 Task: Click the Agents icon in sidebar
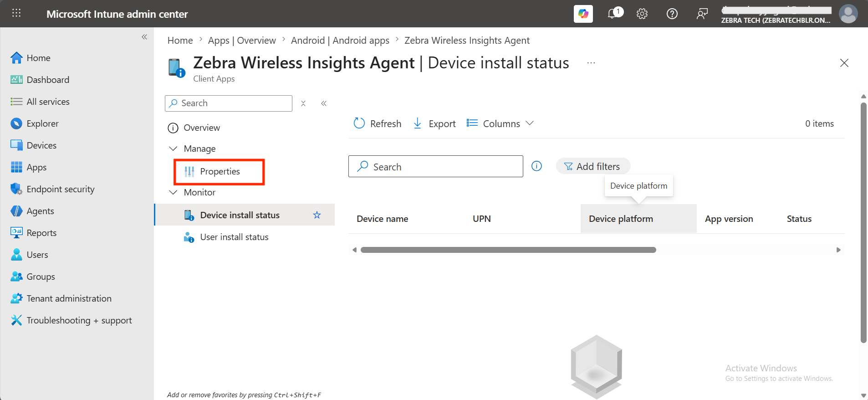(16, 211)
